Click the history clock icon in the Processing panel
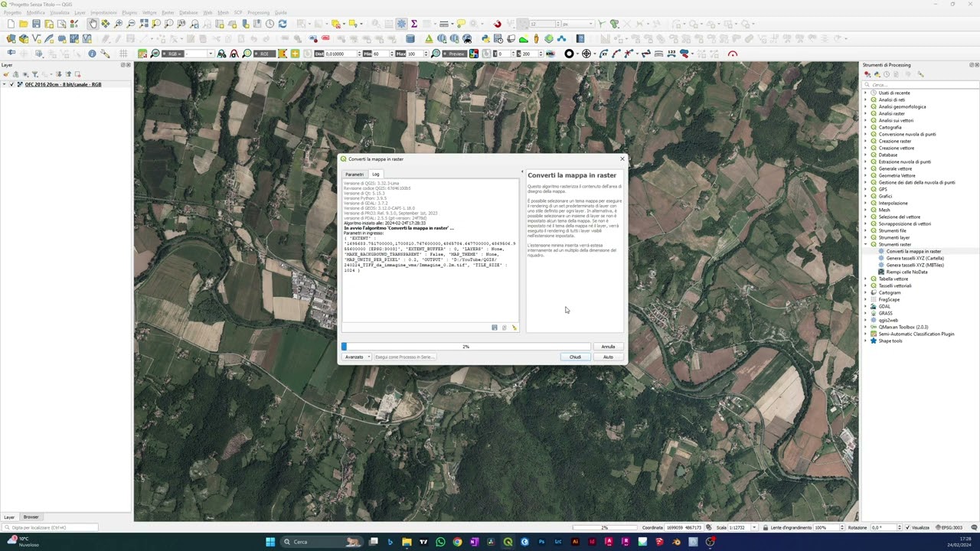Viewport: 980px width, 551px height. click(x=887, y=74)
